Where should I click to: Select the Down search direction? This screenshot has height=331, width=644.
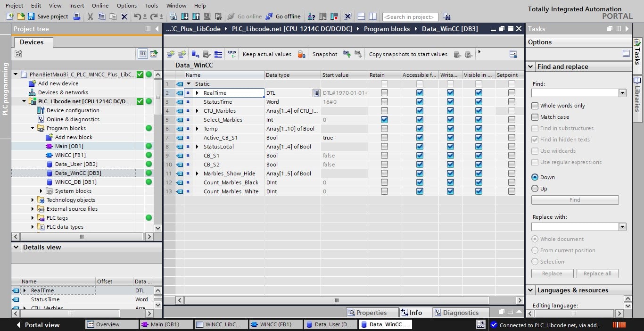tap(535, 177)
